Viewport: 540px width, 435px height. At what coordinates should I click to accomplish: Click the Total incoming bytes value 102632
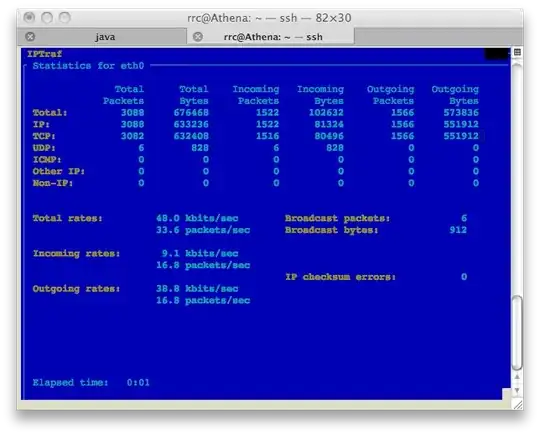click(326, 112)
